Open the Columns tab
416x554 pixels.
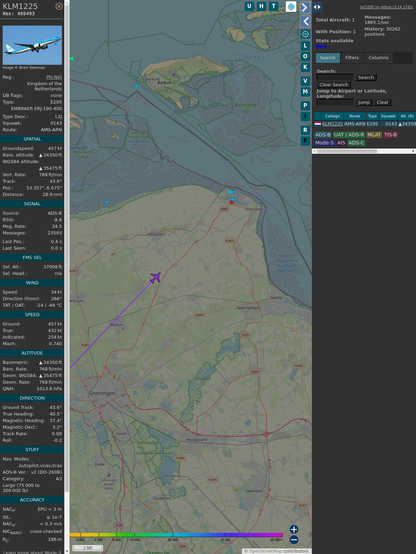(x=378, y=58)
